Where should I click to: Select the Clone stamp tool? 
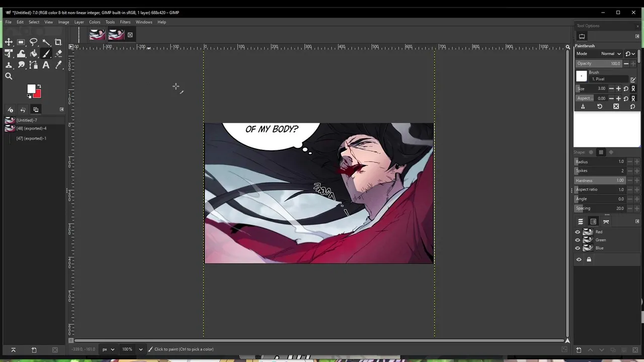(x=9, y=65)
